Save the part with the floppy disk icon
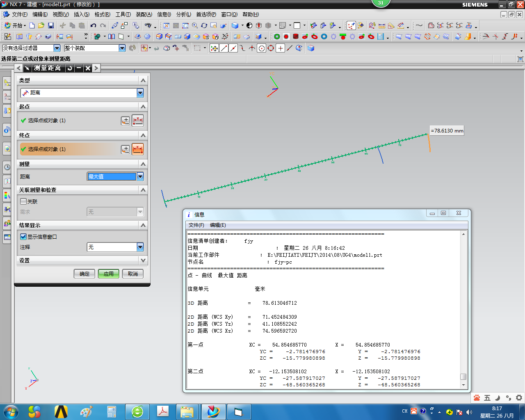 click(51, 25)
